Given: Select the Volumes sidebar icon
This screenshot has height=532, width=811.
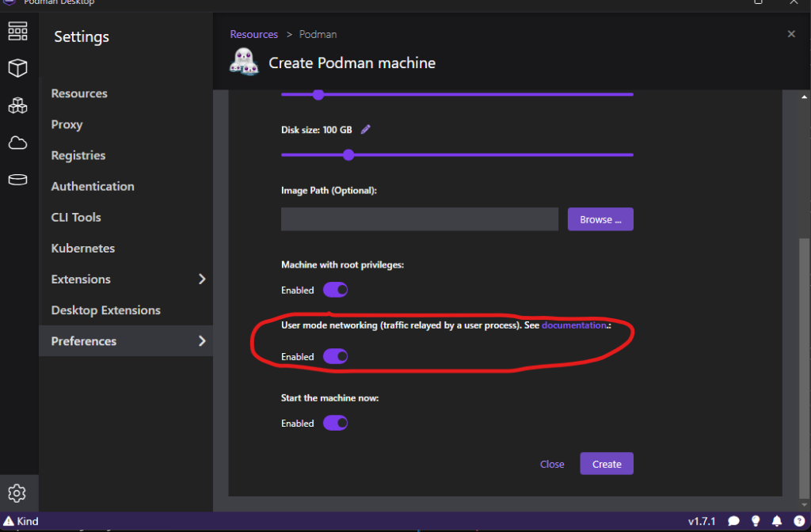Looking at the screenshot, I should pos(18,180).
